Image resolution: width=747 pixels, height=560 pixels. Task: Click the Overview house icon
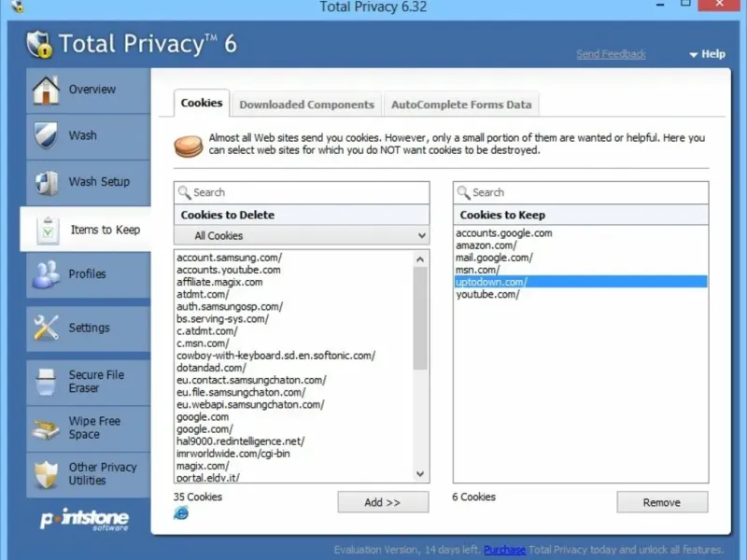(46, 90)
